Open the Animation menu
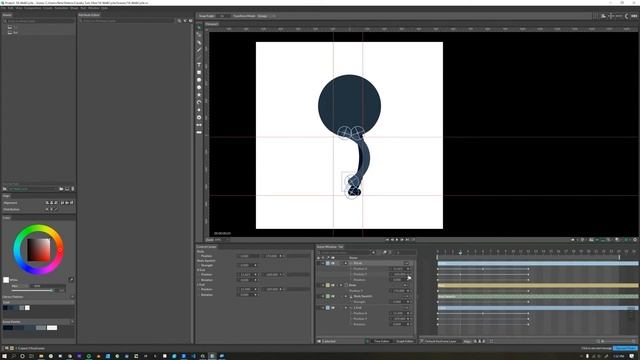The height and width of the screenshot is (360, 640). tap(61, 8)
